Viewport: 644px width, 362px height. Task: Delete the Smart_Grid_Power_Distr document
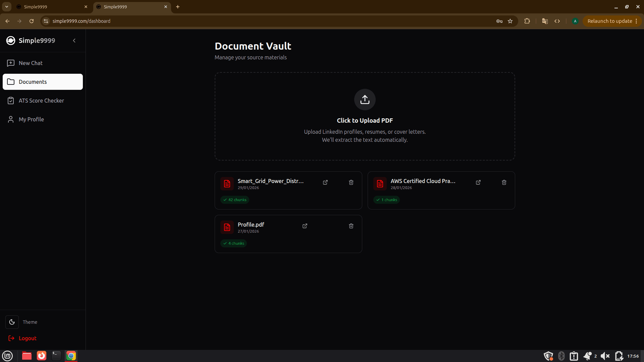351,182
